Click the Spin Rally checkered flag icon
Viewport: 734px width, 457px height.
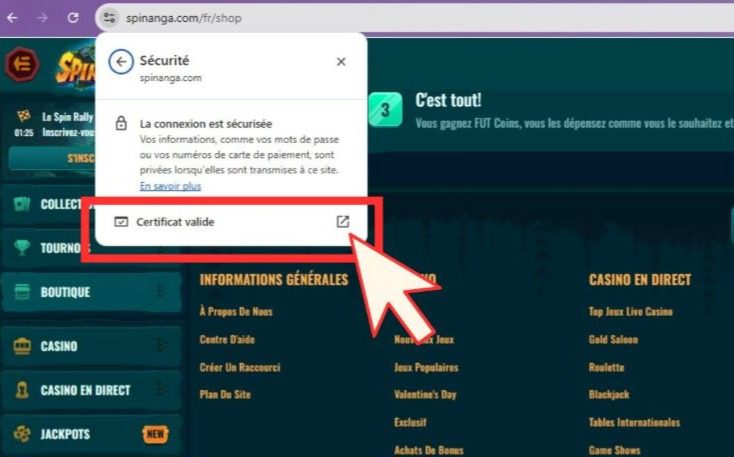(24, 116)
